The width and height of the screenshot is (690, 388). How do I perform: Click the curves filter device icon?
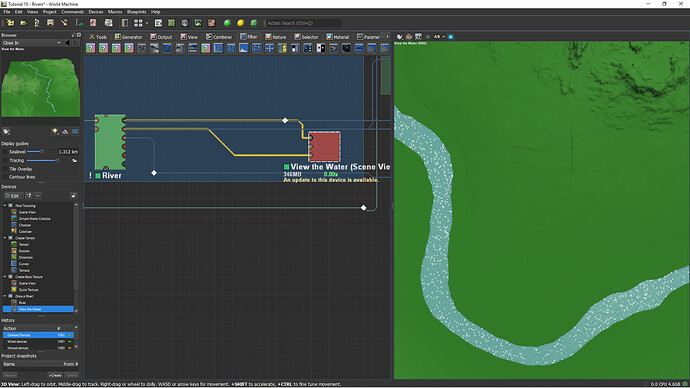tap(218, 48)
